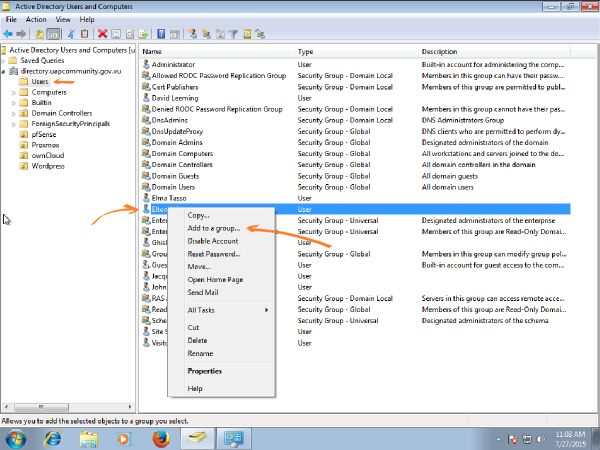Launch Firefox from the taskbar
The image size is (600, 450).
point(161,439)
